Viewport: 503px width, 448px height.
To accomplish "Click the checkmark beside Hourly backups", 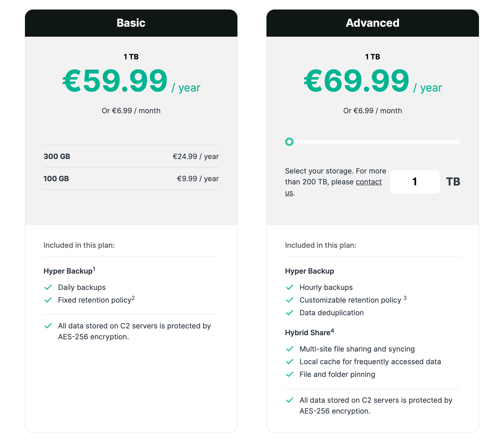I will 290,287.
